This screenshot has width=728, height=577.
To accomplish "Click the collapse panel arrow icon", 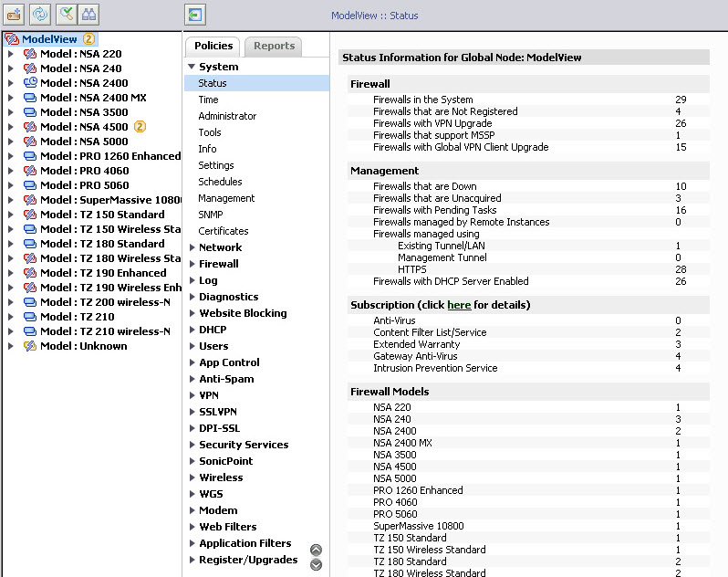I will (x=195, y=15).
